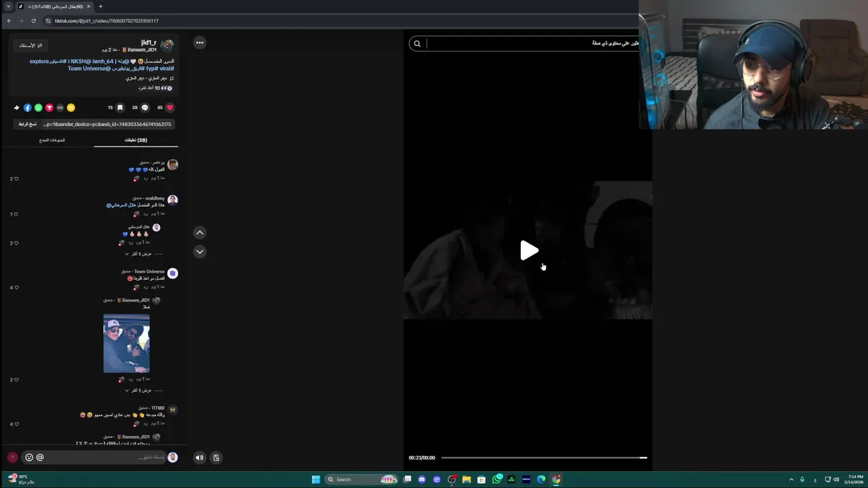Open the Windows Start menu

click(315, 479)
